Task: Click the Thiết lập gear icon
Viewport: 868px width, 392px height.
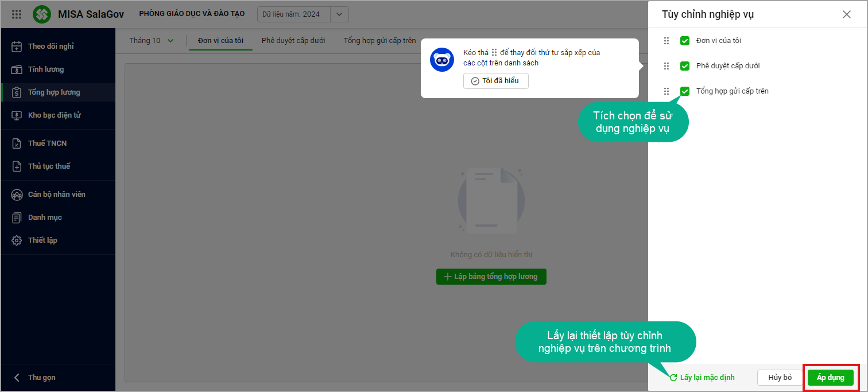Action: [17, 240]
